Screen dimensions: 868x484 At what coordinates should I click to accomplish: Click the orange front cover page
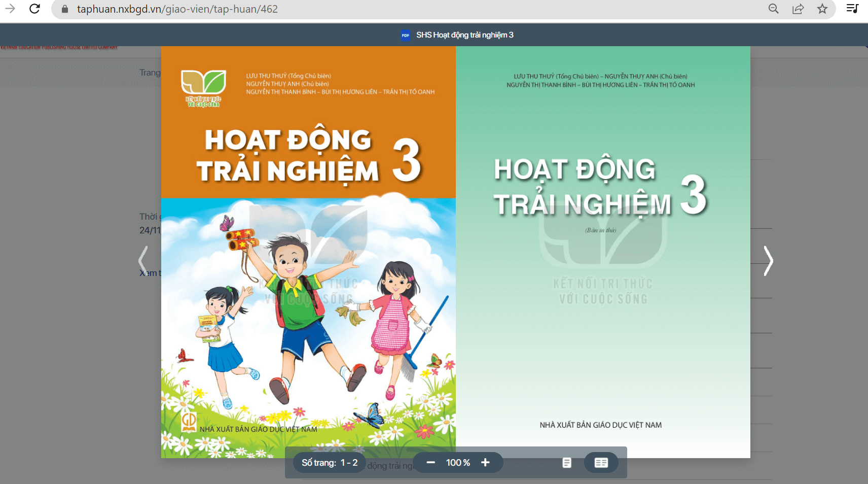pos(308,252)
